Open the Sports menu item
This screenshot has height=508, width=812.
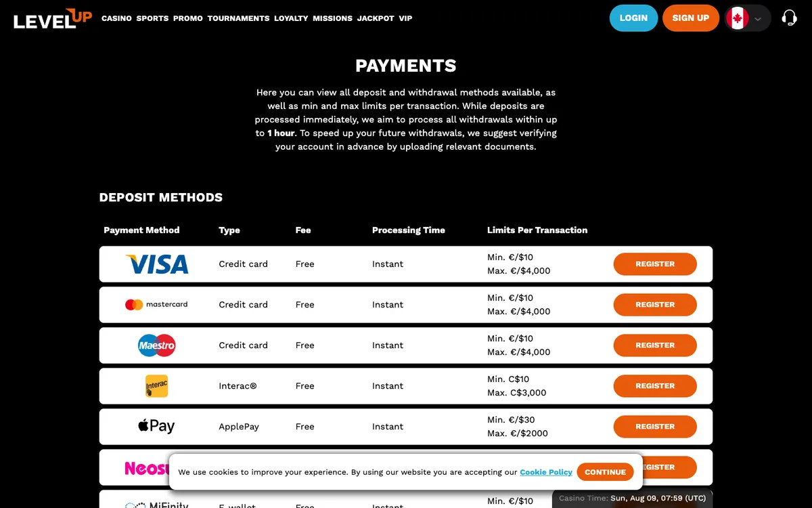pos(152,18)
